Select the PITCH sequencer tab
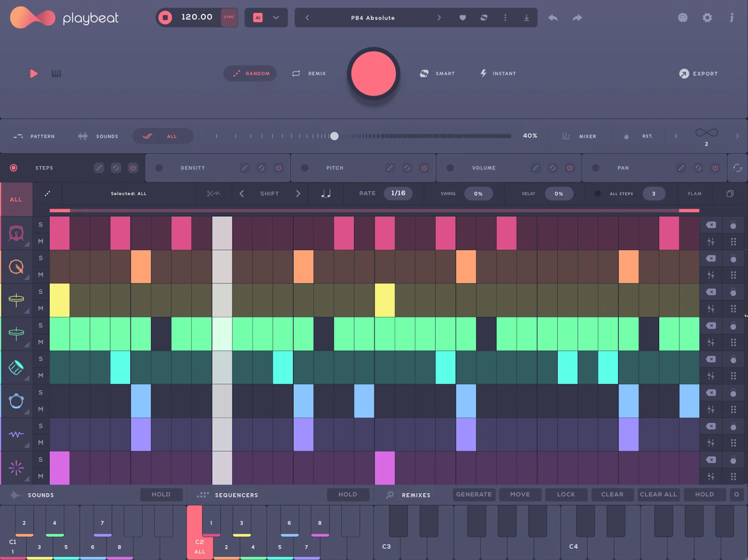748x560 pixels. click(335, 168)
